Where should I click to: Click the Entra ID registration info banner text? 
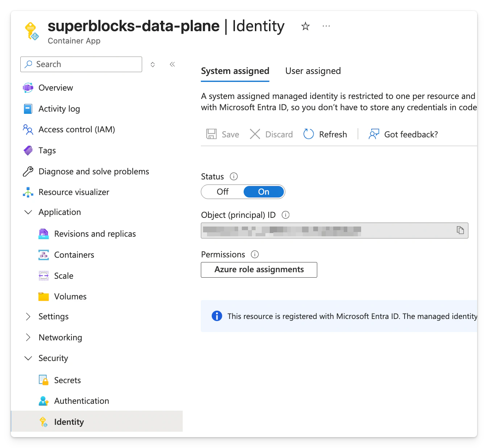click(352, 316)
